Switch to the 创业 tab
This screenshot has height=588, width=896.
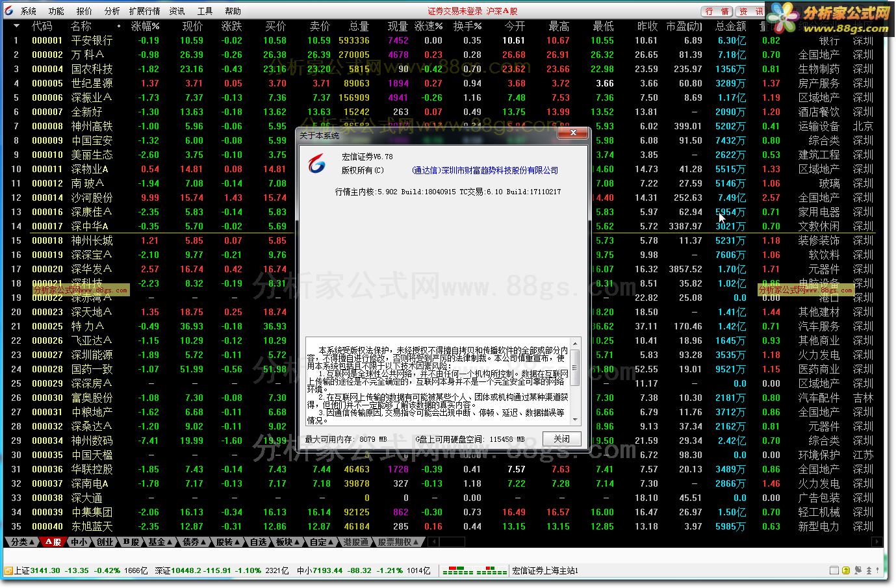pyautogui.click(x=105, y=542)
